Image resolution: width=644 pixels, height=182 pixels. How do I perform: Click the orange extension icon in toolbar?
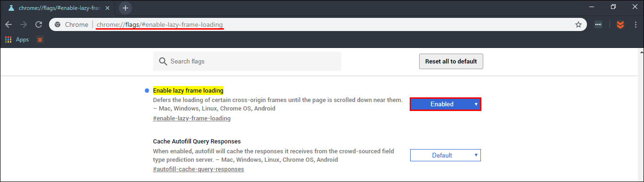pos(621,24)
